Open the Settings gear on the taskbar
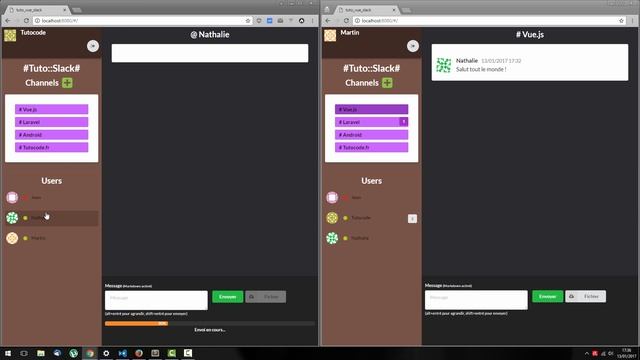The width and height of the screenshot is (640, 360). click(106, 353)
